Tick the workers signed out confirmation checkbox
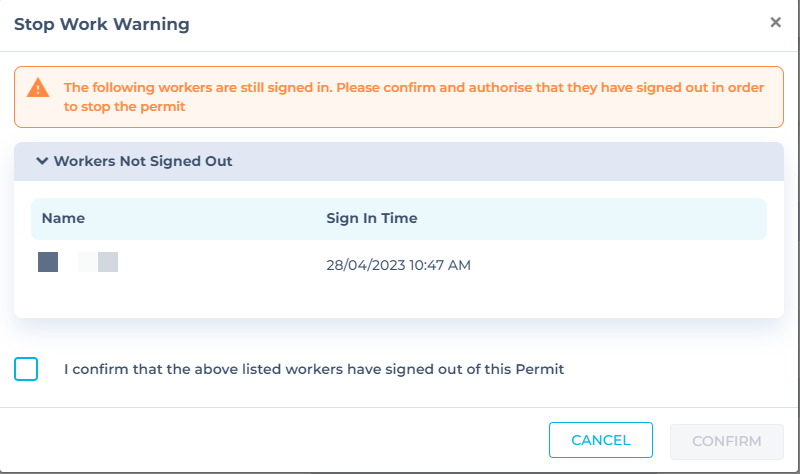The width and height of the screenshot is (800, 474). pos(27,369)
